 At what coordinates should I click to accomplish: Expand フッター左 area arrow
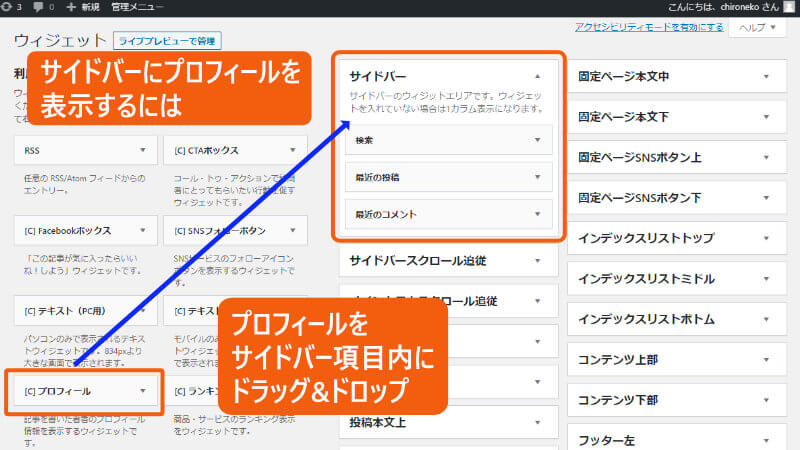766,440
